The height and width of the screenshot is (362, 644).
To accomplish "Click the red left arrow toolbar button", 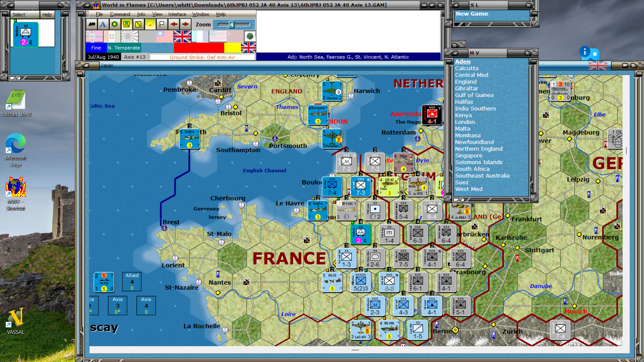I will click(x=173, y=24).
